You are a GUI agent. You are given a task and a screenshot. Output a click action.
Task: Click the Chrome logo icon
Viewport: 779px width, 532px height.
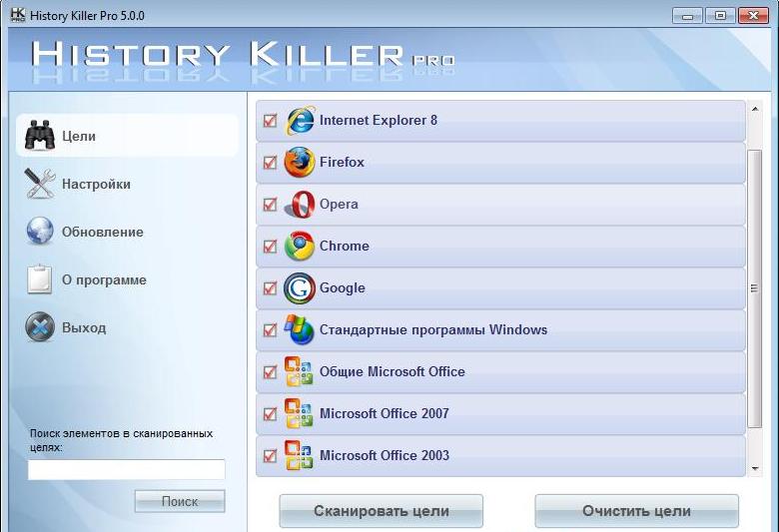(x=299, y=246)
